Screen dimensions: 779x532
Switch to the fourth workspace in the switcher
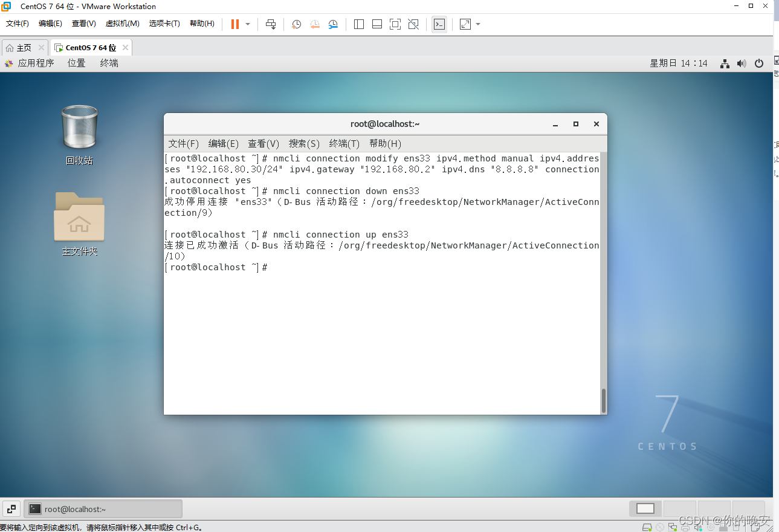pyautogui.click(x=748, y=509)
